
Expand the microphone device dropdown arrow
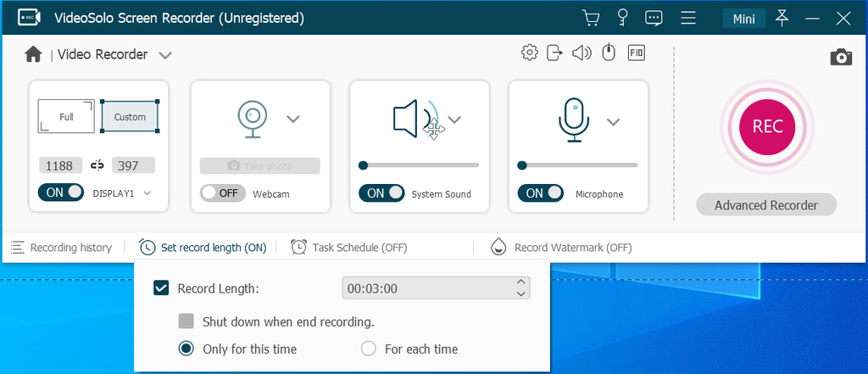click(x=613, y=122)
